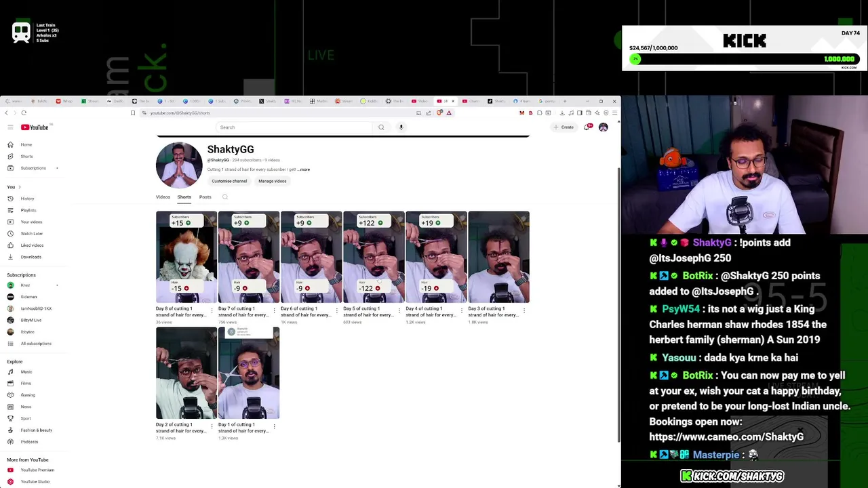Viewport: 868px width, 488px height.
Task: Click ShaktyGG channel profile picture
Action: click(179, 165)
